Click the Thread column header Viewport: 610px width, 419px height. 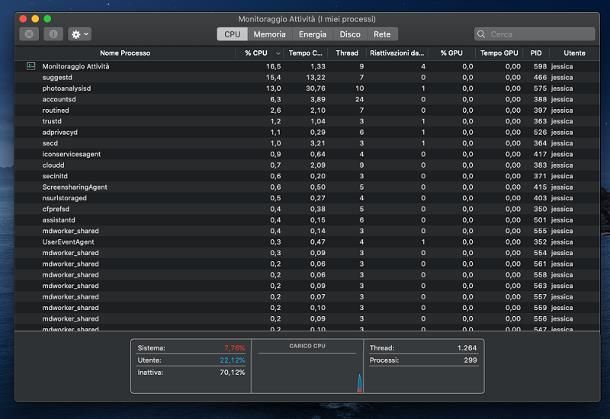point(347,52)
